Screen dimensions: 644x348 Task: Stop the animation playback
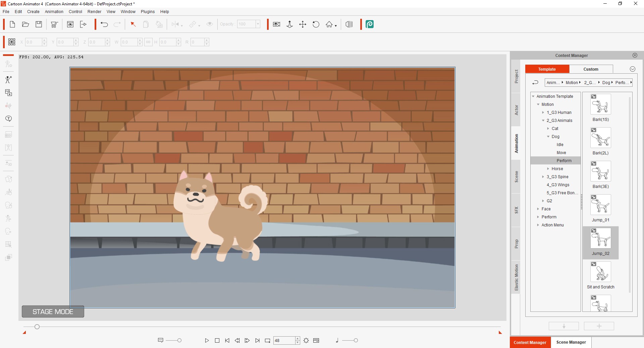pyautogui.click(x=217, y=340)
